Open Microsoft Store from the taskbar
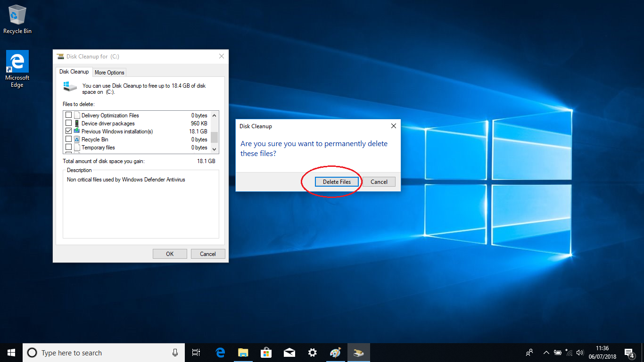The width and height of the screenshot is (644, 362). click(x=266, y=353)
